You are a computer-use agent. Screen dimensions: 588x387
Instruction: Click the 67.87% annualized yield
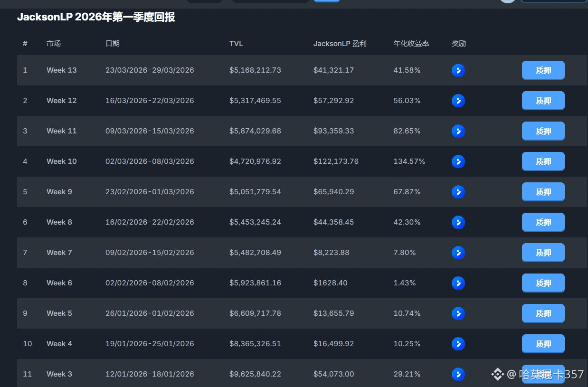[x=407, y=192]
